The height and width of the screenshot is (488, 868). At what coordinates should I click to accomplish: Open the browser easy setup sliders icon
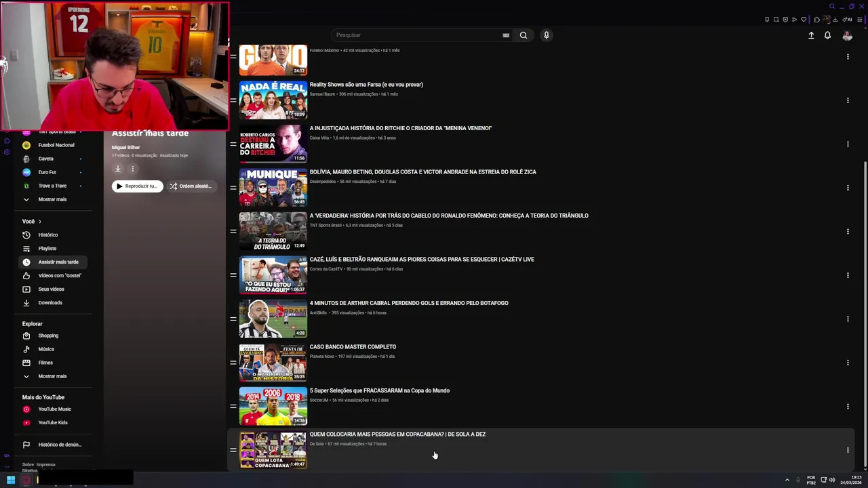click(859, 20)
